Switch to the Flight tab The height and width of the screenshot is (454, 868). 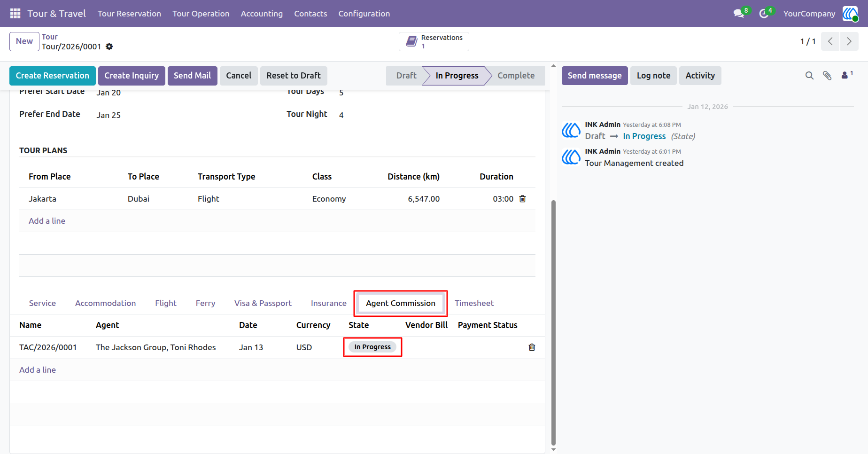(x=166, y=303)
